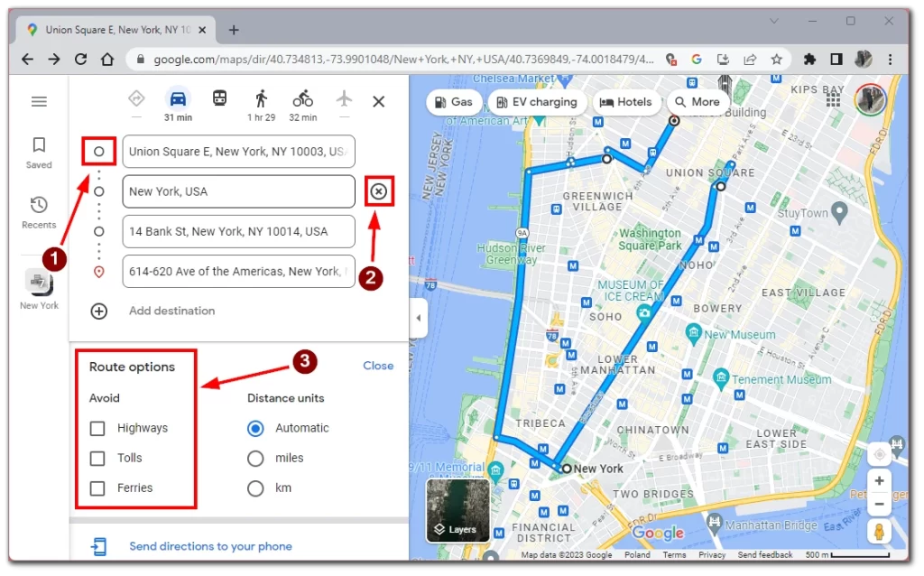Edit the 614-620 Ave of the Americas field
The image size is (924, 576).
coord(238,272)
